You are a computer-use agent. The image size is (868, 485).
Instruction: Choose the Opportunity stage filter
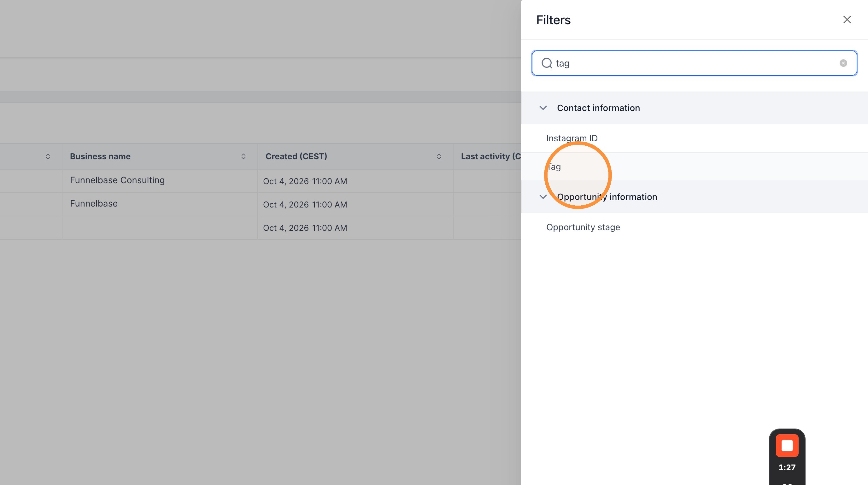pos(583,227)
